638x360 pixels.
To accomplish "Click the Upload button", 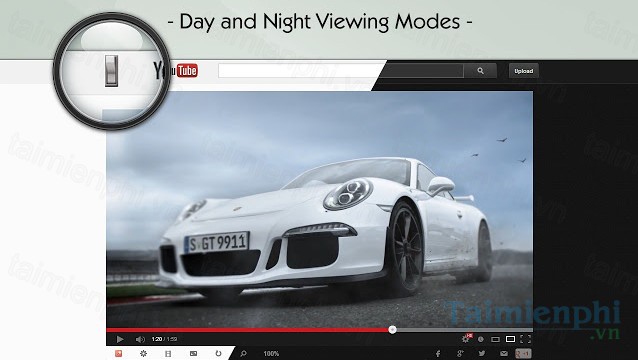I will click(x=524, y=71).
